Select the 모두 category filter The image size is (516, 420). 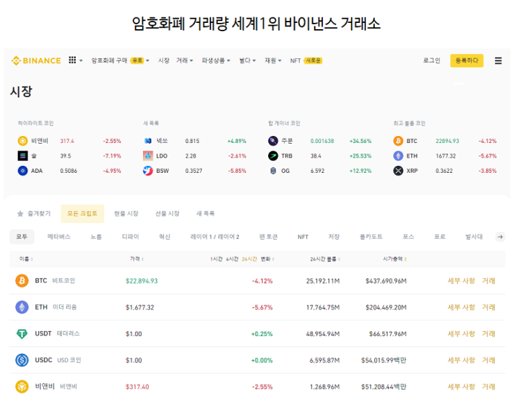(x=22, y=237)
